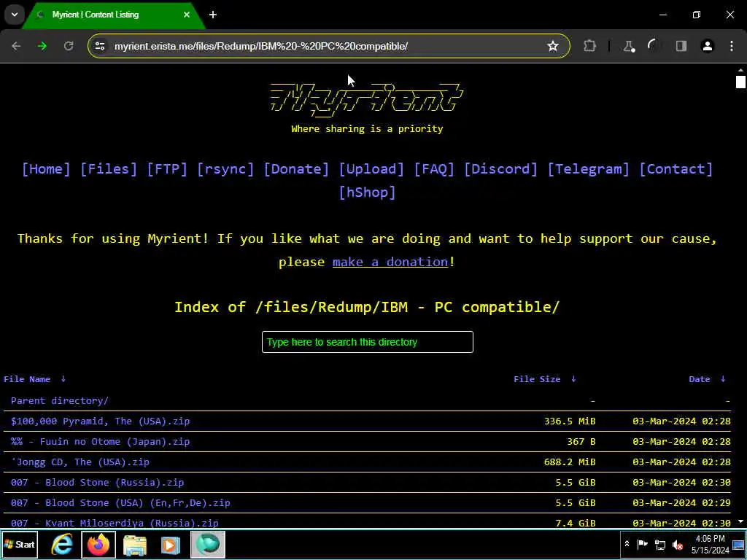Download '007 - Blood Stone (Russia).zip'

[x=97, y=483]
